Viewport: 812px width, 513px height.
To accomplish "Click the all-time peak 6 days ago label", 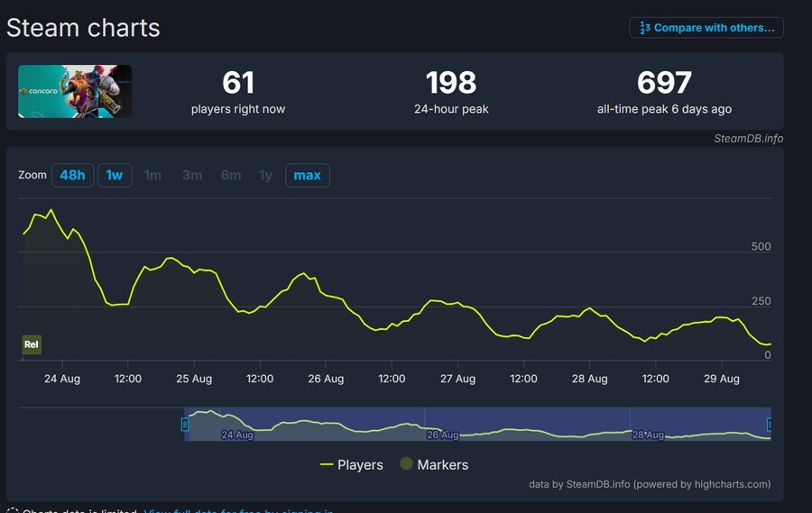I will point(664,109).
